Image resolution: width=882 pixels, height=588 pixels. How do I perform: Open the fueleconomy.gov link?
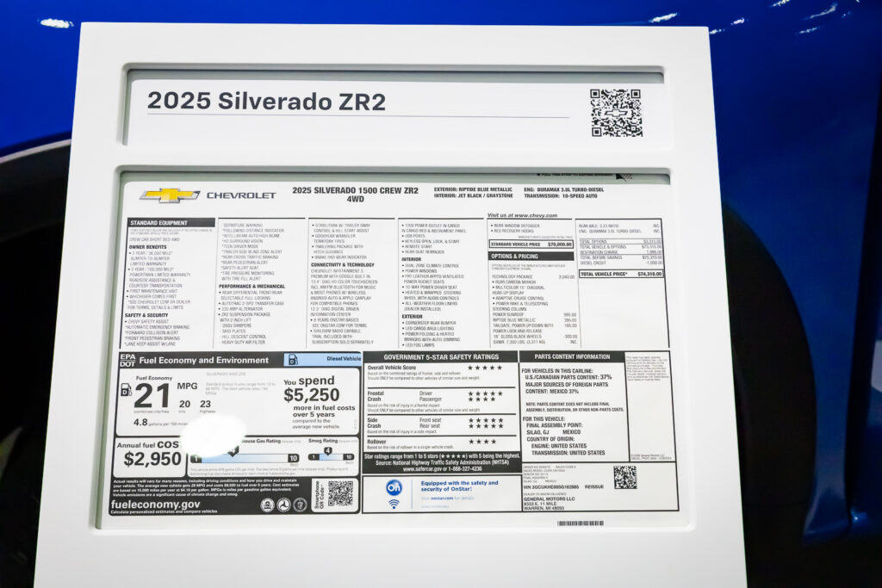pyautogui.click(x=155, y=504)
